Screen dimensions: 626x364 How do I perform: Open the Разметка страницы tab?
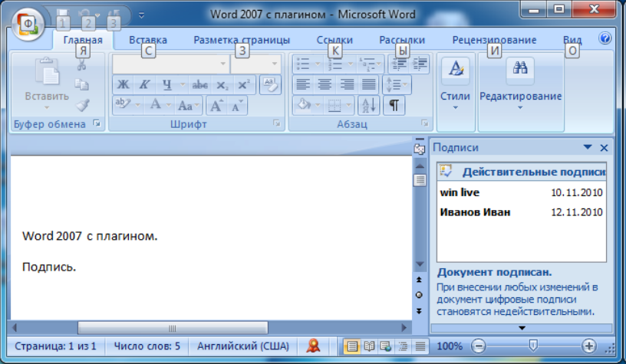coord(242,40)
